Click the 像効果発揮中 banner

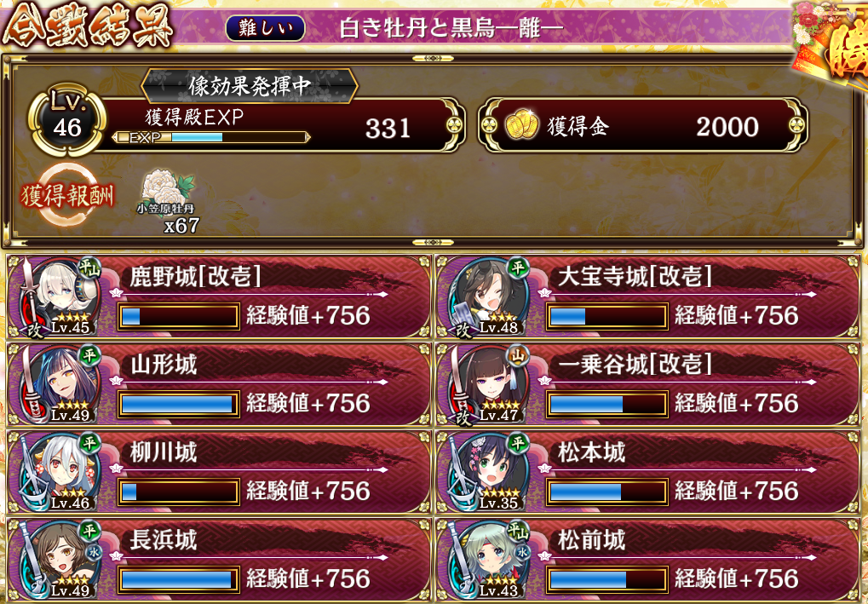pos(250,86)
